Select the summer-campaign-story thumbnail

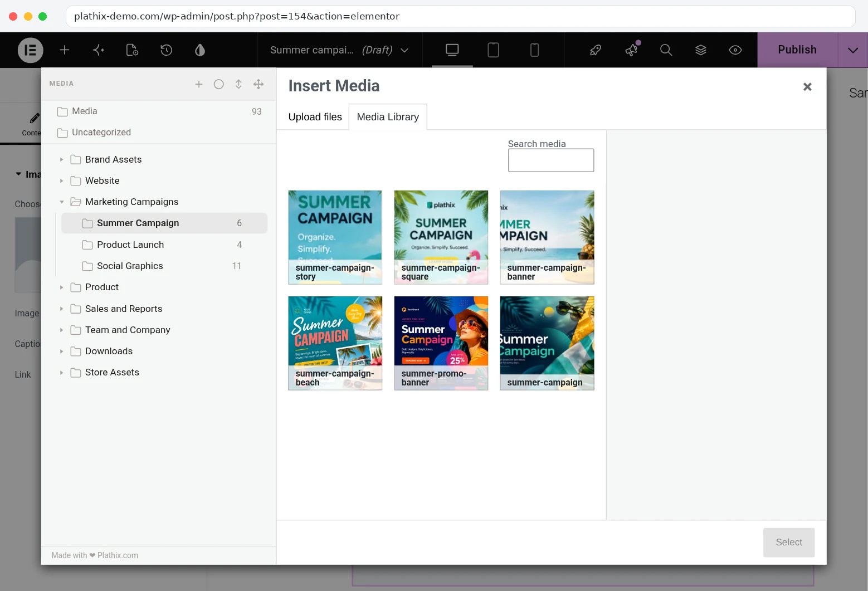(335, 237)
